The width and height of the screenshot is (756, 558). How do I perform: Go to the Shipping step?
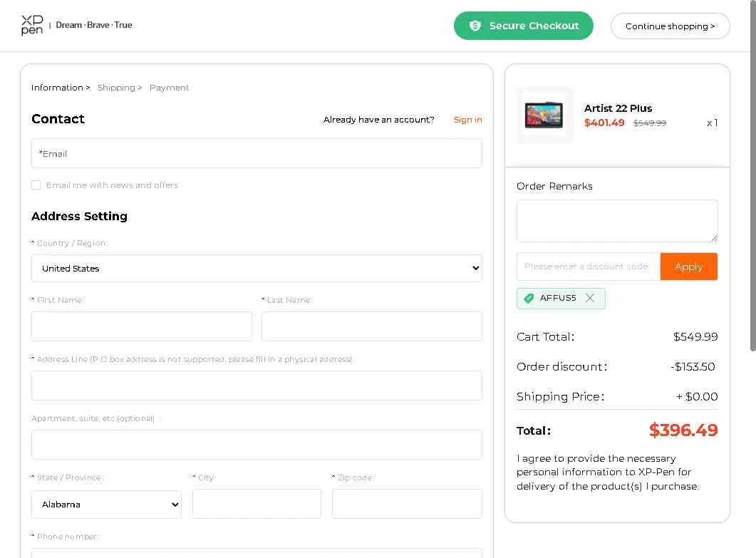point(120,87)
